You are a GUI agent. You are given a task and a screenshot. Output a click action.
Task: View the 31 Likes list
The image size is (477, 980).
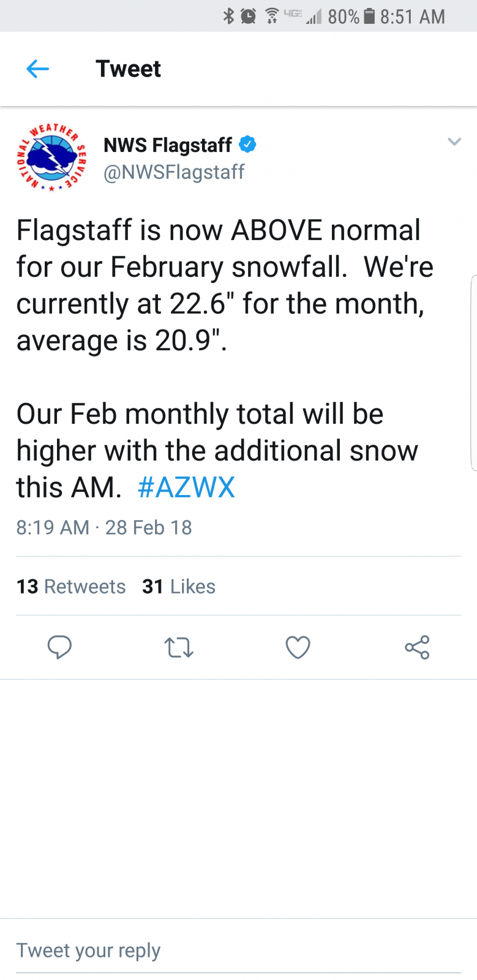179,586
